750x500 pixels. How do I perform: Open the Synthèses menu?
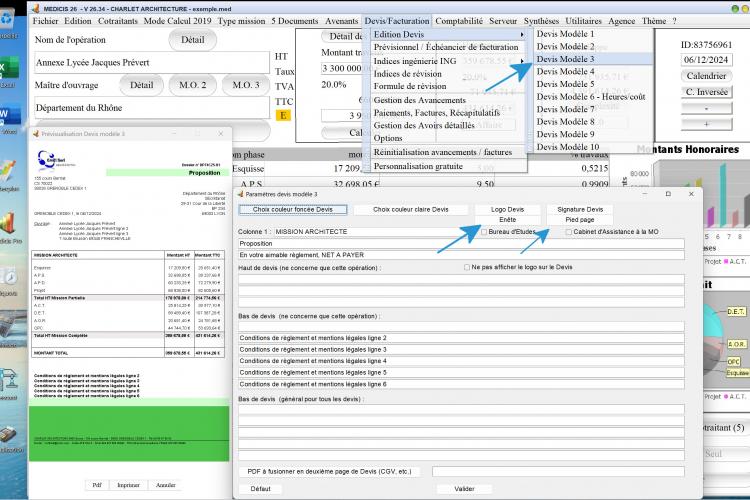[x=541, y=21]
